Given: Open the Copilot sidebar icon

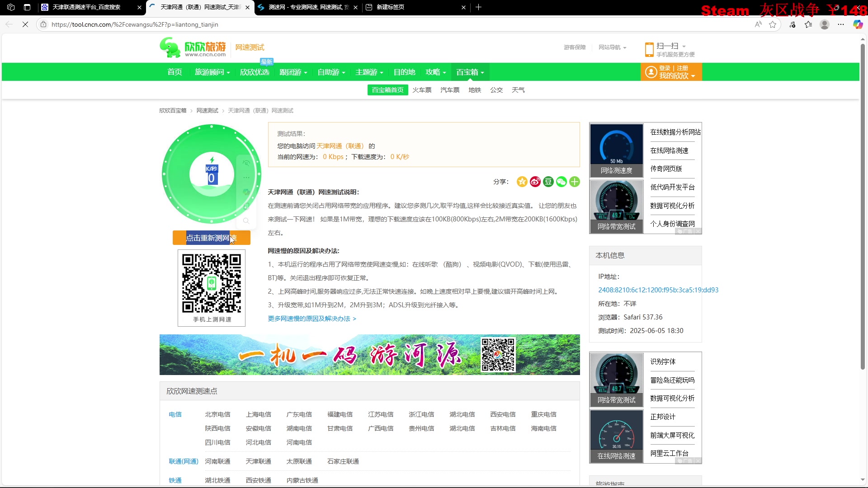Looking at the screenshot, I should (x=858, y=24).
